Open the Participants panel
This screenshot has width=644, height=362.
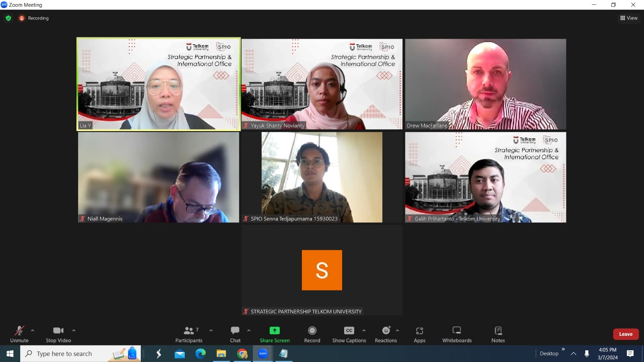click(189, 334)
